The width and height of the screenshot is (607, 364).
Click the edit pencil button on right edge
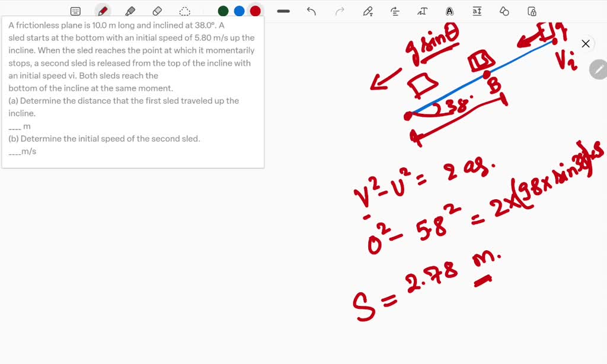(x=599, y=70)
